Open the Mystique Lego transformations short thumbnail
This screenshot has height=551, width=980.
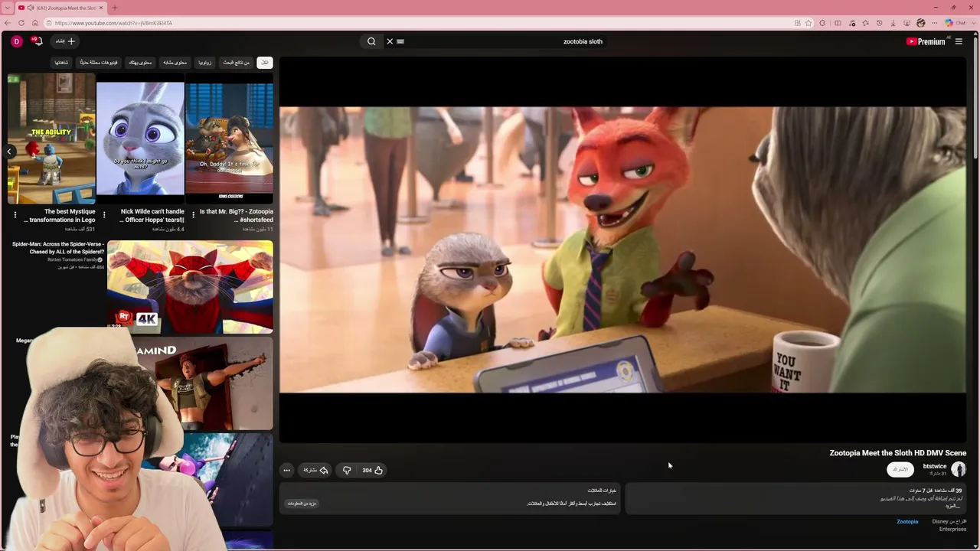51,139
